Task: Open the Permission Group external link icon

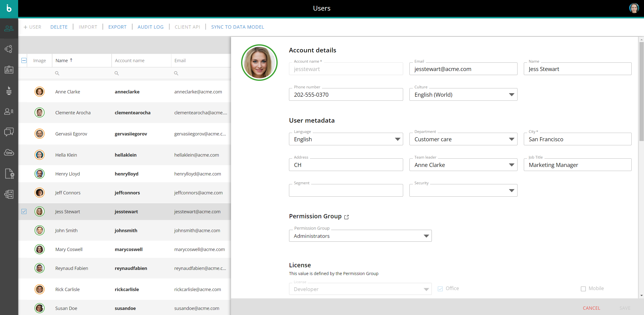Action: tap(347, 217)
